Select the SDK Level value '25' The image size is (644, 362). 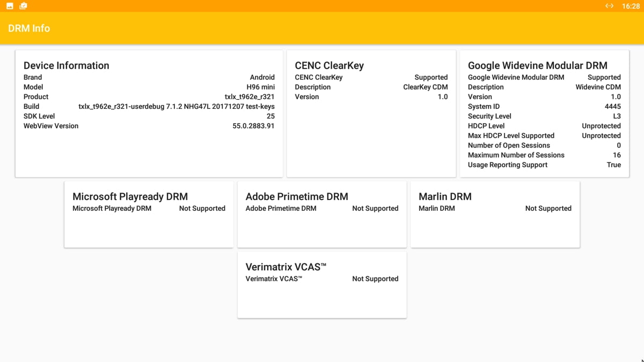(x=270, y=116)
